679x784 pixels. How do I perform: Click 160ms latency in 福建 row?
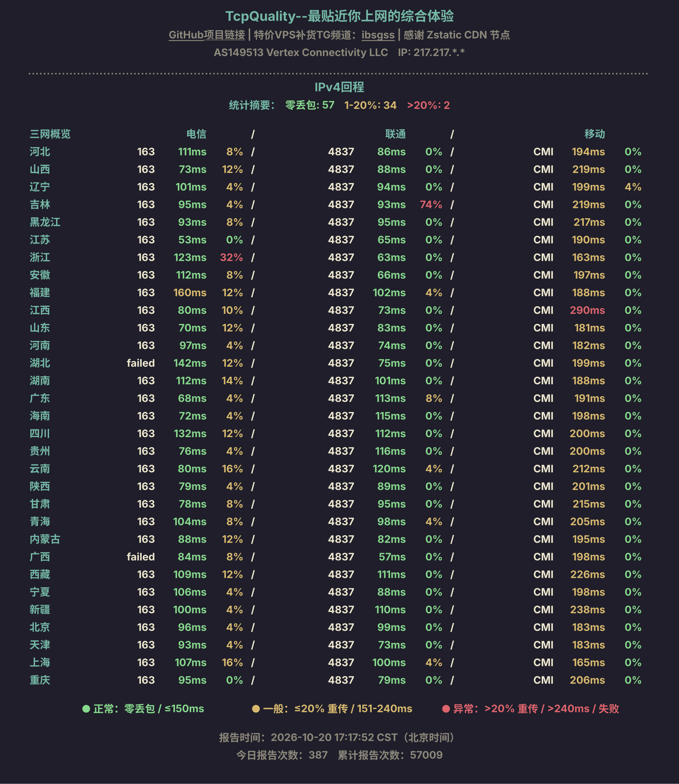(190, 293)
